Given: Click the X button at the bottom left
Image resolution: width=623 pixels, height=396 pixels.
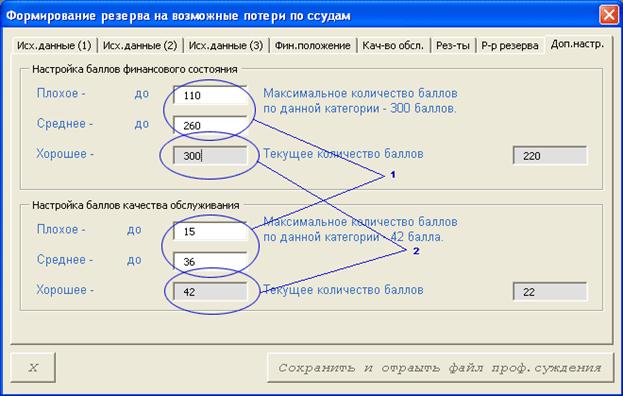Looking at the screenshot, I should pyautogui.click(x=33, y=367).
